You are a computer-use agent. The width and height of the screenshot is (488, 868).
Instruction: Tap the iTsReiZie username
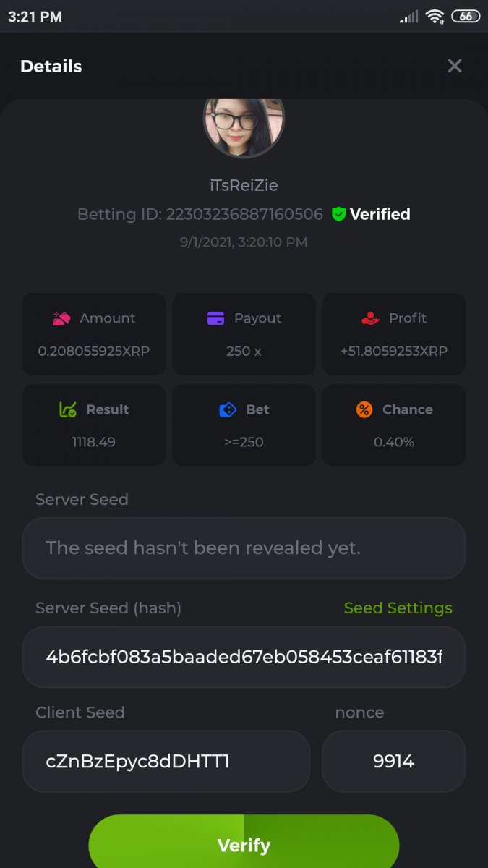coord(244,185)
